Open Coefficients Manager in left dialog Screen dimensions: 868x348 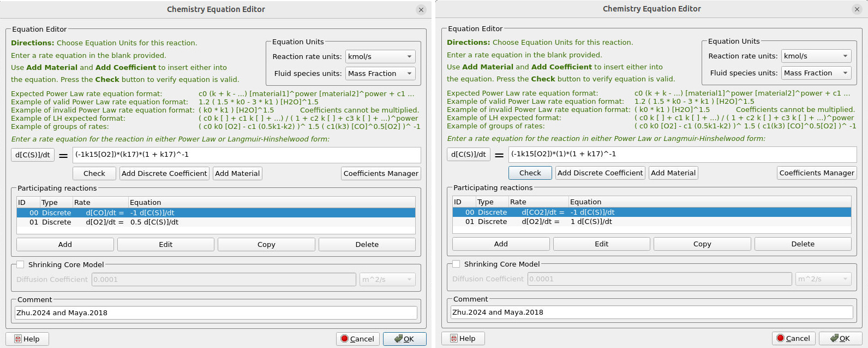pyautogui.click(x=381, y=174)
